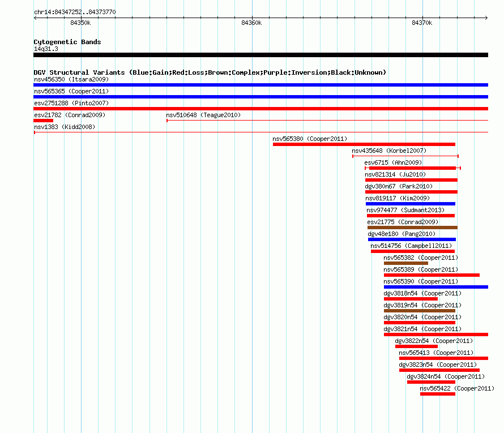
Task: Click the chr14:84347252..84373770 coordinates text
Action: coord(75,12)
